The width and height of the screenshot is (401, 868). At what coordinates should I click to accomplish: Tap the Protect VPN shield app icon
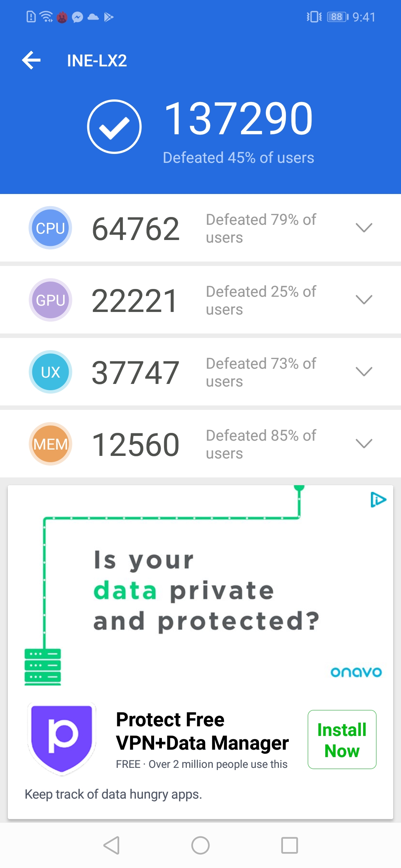point(62,738)
